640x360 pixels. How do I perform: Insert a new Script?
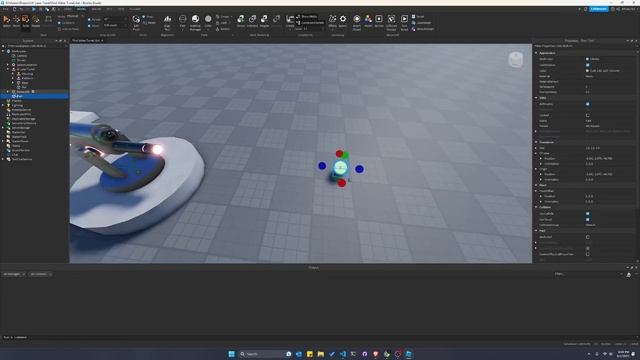pos(418,16)
